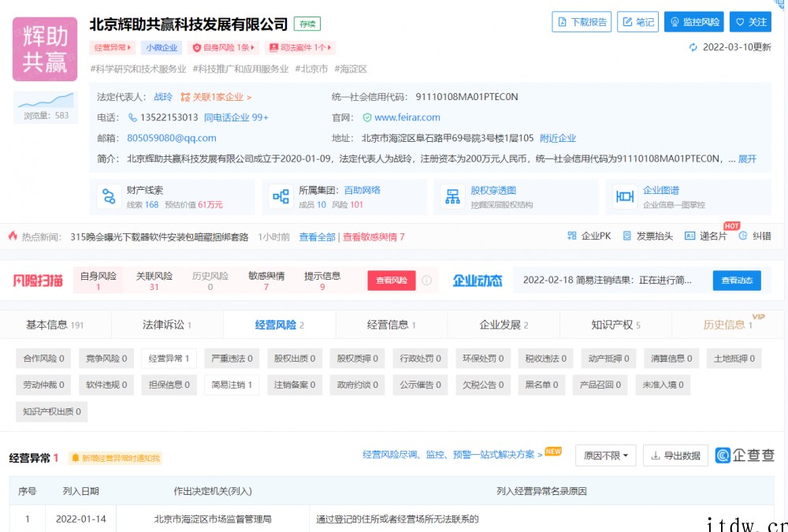Click 新增经营异常时通知我 notification bell
Screen dimensions: 788x532
(x=115, y=458)
